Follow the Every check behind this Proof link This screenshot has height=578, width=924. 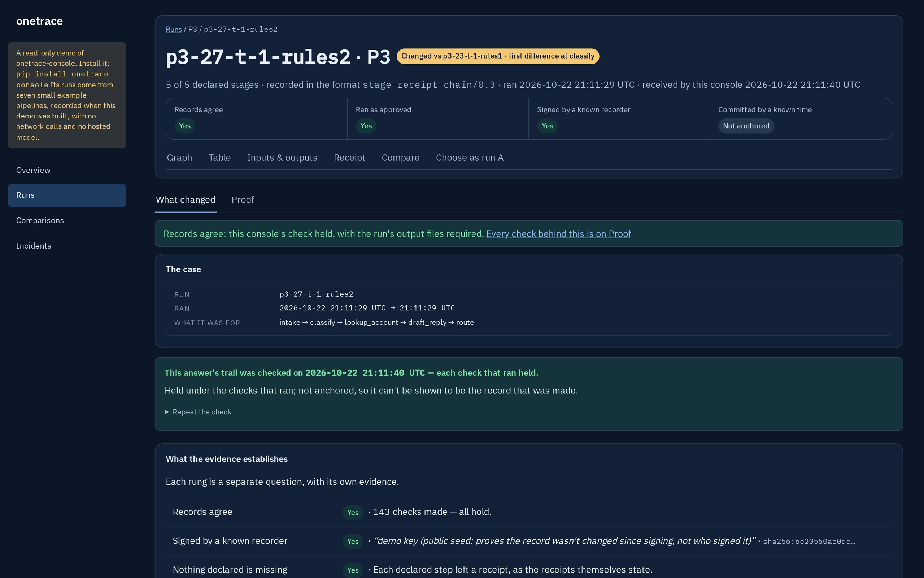click(x=558, y=234)
